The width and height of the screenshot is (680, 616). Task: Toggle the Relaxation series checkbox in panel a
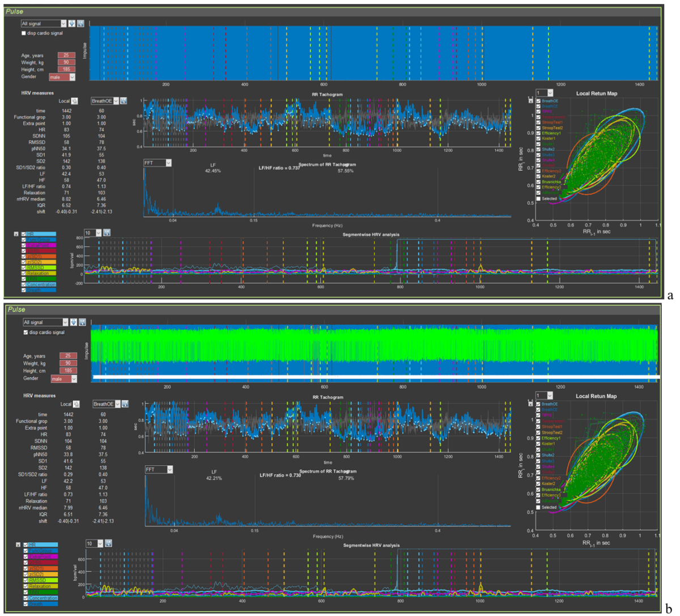tap(24, 273)
